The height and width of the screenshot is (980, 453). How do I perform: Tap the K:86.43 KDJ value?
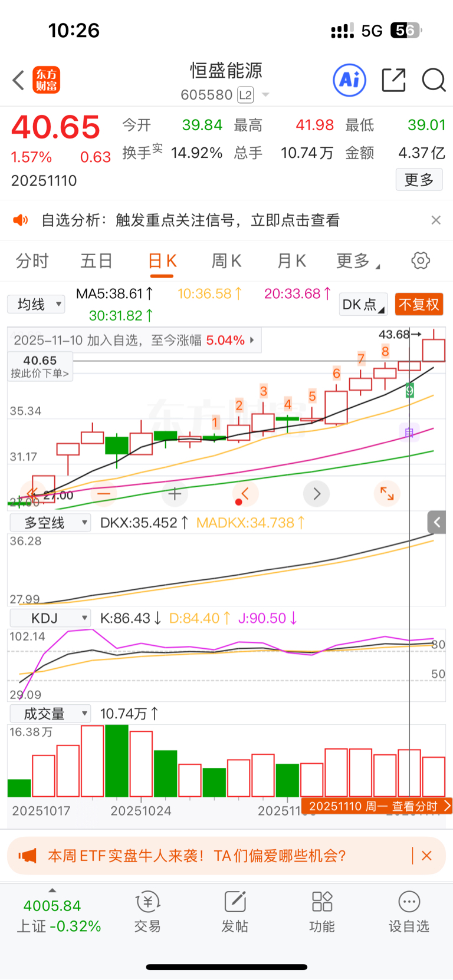click(x=130, y=618)
